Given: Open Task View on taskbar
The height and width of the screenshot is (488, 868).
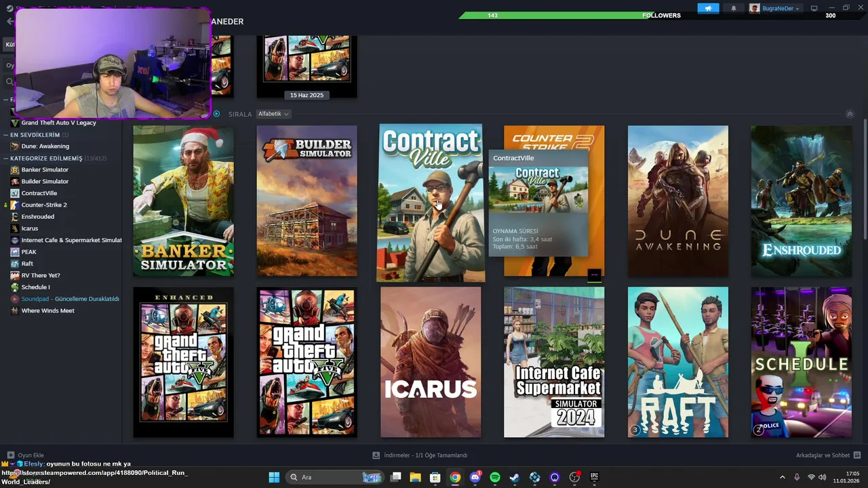Looking at the screenshot, I should pyautogui.click(x=396, y=477).
